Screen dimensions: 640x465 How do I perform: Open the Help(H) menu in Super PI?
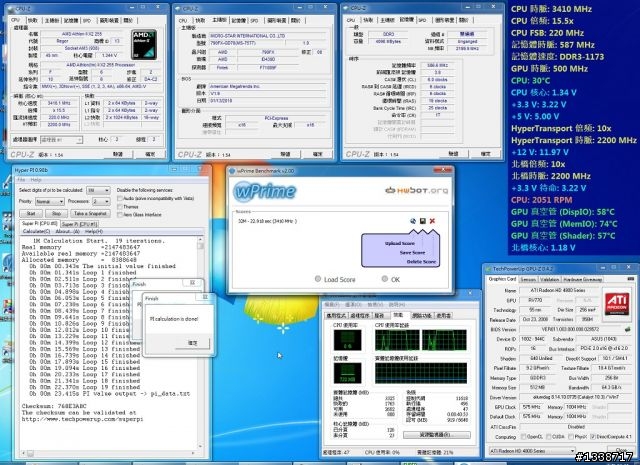[93, 231]
